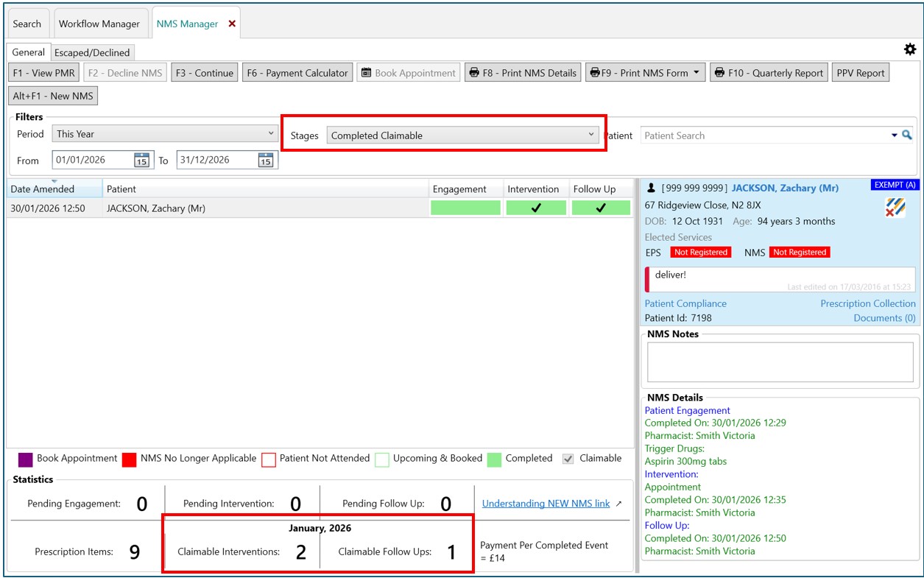Viewport: 924px width, 578px height.
Task: Open the Stages dropdown
Action: pyautogui.click(x=590, y=135)
